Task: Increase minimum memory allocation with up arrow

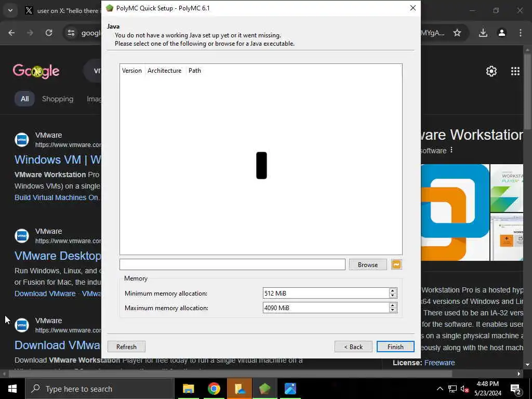Action: [393, 291]
